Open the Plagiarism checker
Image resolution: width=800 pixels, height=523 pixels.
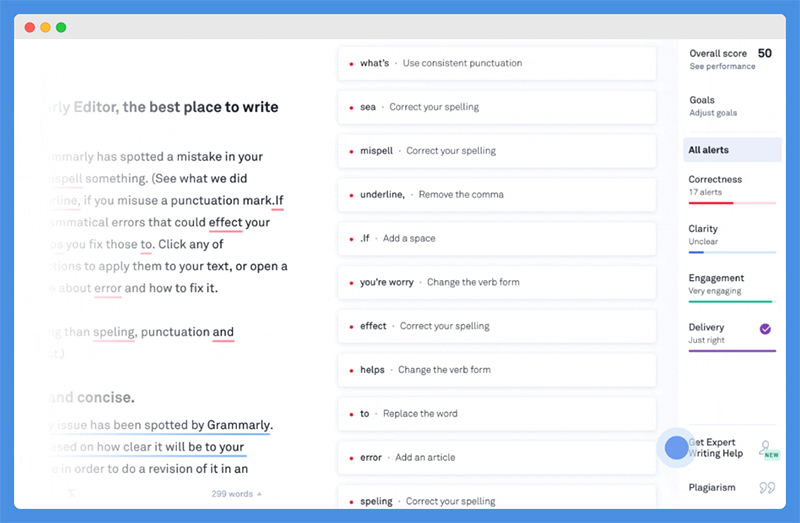pyautogui.click(x=712, y=487)
